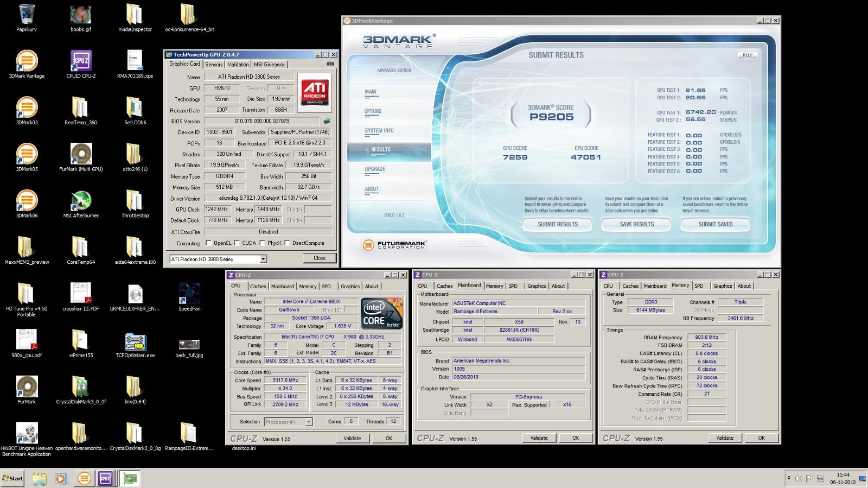
Task: Open the HWBOT Unigine Heaven Benchmark icon
Action: pyautogui.click(x=27, y=440)
